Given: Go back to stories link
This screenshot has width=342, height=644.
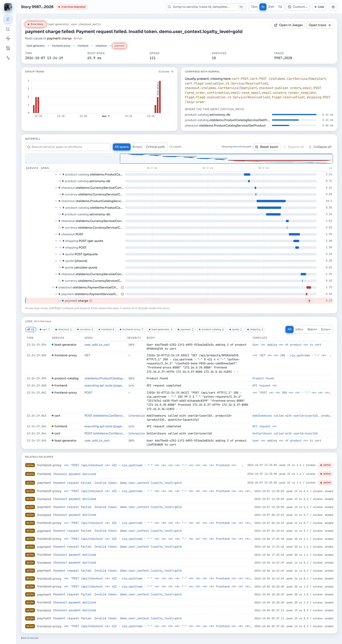Looking at the screenshot, I should 30,638.
